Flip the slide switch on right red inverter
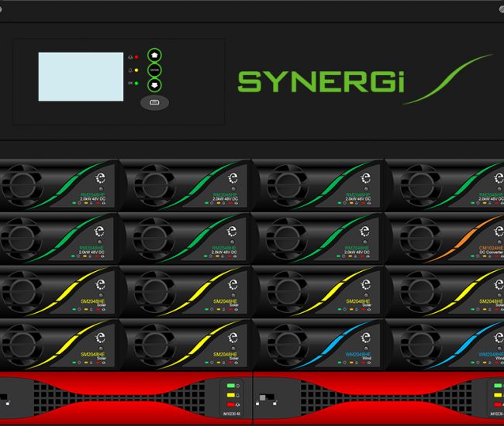 coord(267,399)
